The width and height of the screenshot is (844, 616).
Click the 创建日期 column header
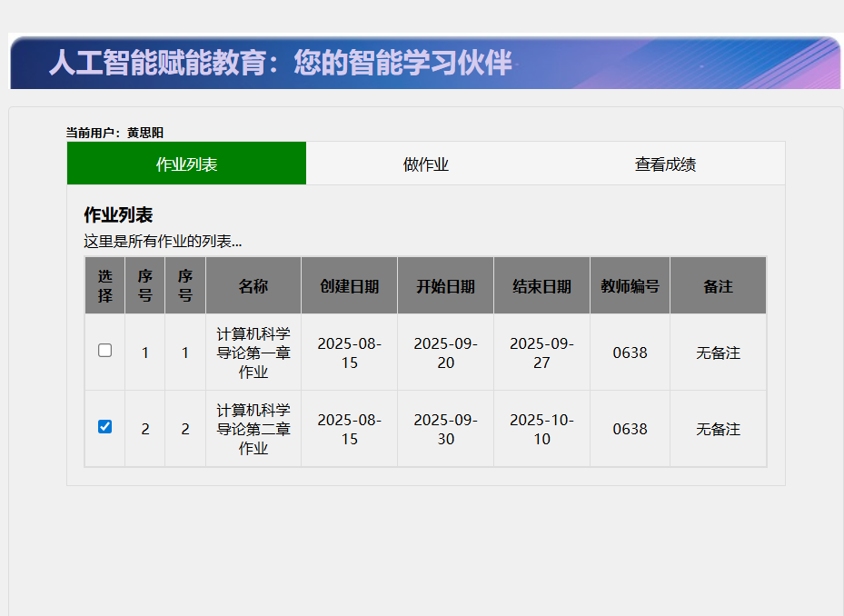(349, 286)
